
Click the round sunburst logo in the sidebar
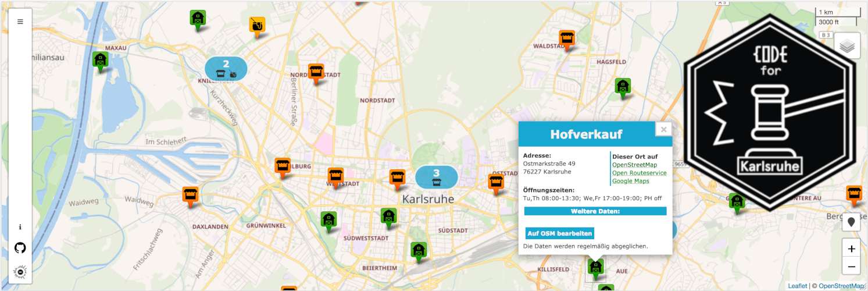click(x=20, y=271)
